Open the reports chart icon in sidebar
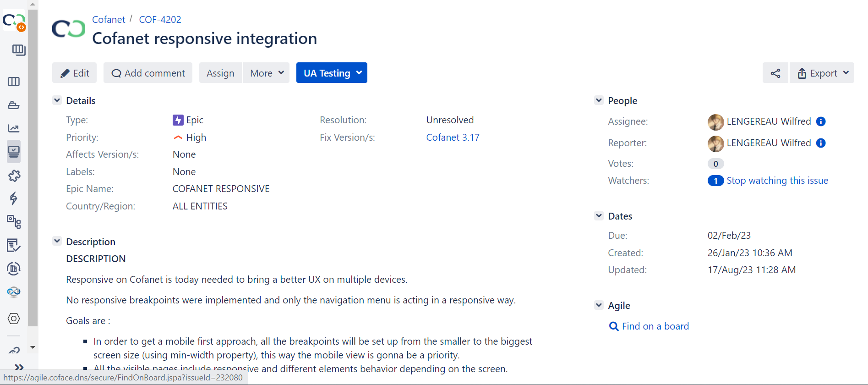This screenshot has width=868, height=385. click(x=14, y=128)
